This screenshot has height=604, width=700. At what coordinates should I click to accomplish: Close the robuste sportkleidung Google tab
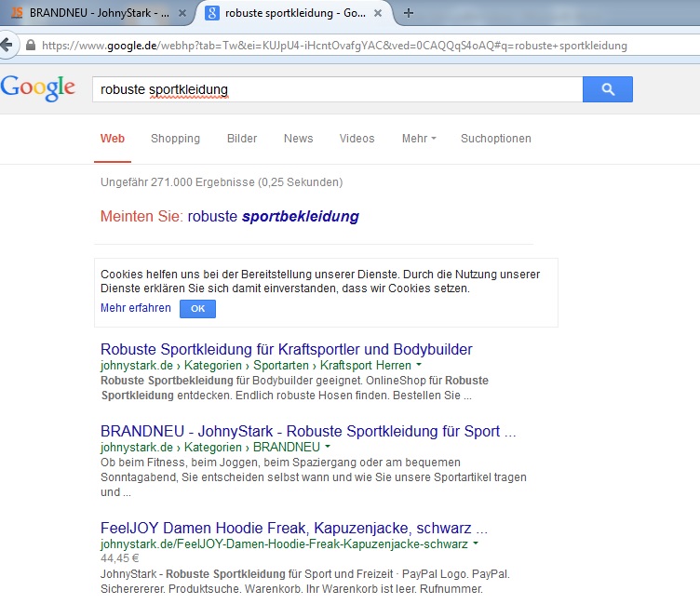[378, 13]
